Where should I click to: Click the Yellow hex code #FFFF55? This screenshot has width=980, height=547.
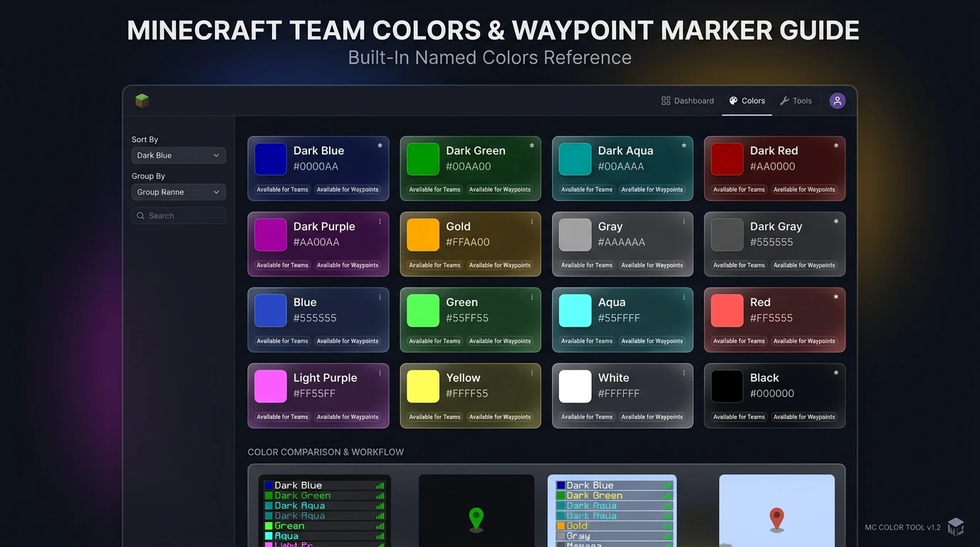pyautogui.click(x=467, y=393)
